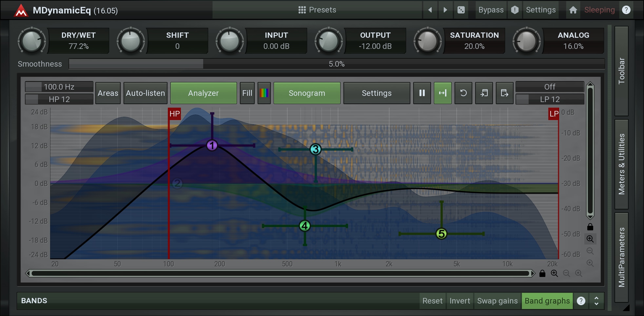Click the import/paste graph icon
Viewport: 644px width, 316px height.
click(484, 93)
